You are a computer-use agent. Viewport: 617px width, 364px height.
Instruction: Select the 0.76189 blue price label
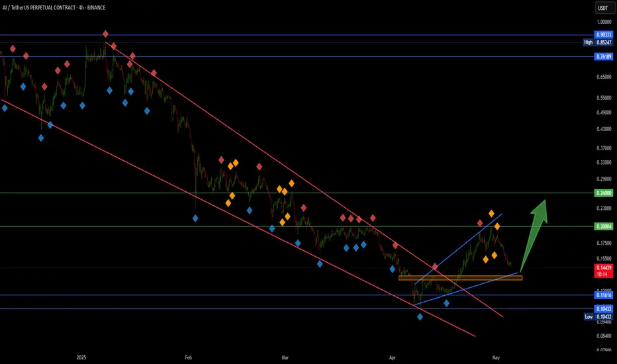(604, 57)
